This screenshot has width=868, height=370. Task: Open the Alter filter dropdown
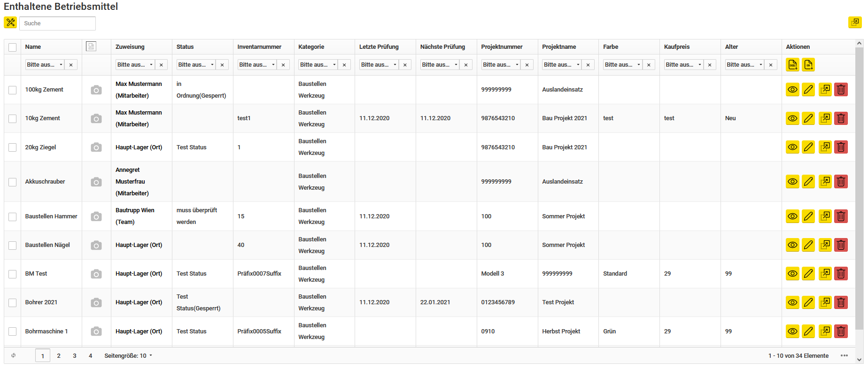pos(745,65)
